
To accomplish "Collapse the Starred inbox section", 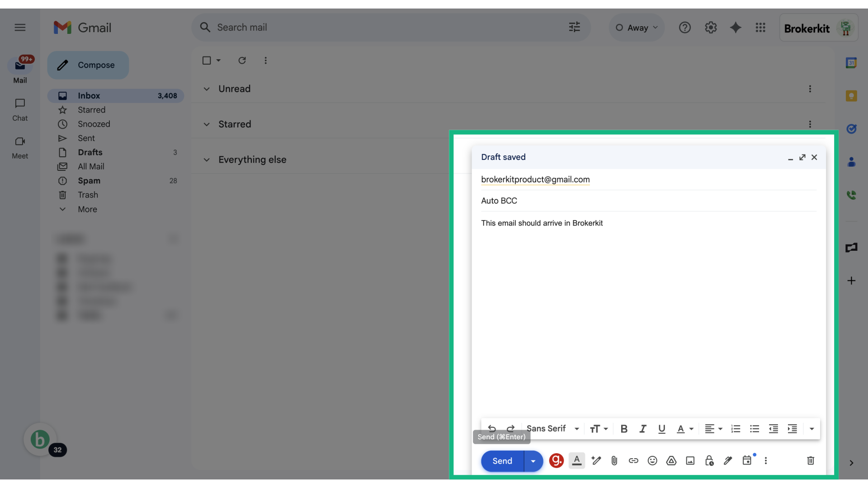I will click(207, 124).
